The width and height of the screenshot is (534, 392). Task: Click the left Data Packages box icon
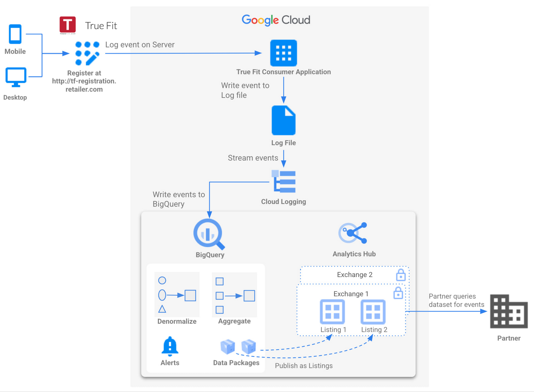pos(228,347)
